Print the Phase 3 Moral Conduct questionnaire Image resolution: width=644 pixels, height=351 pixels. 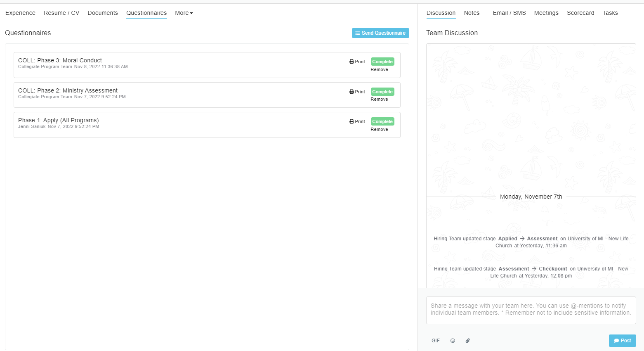click(357, 62)
